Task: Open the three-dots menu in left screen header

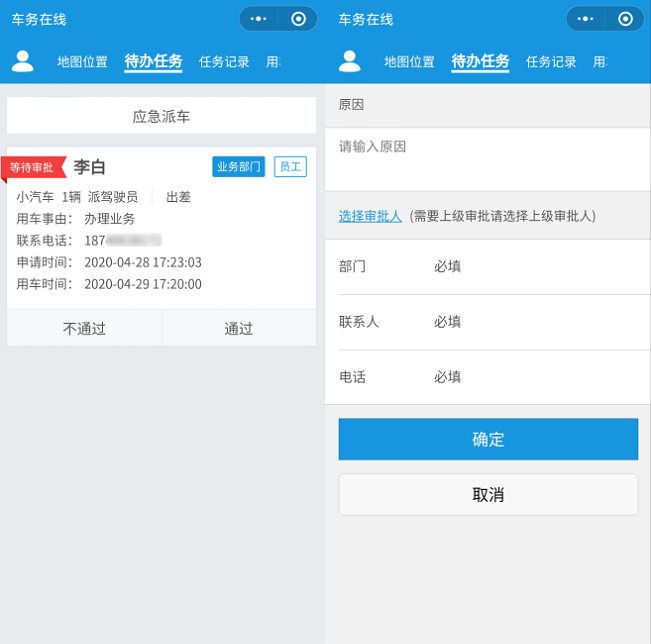Action: click(x=258, y=19)
